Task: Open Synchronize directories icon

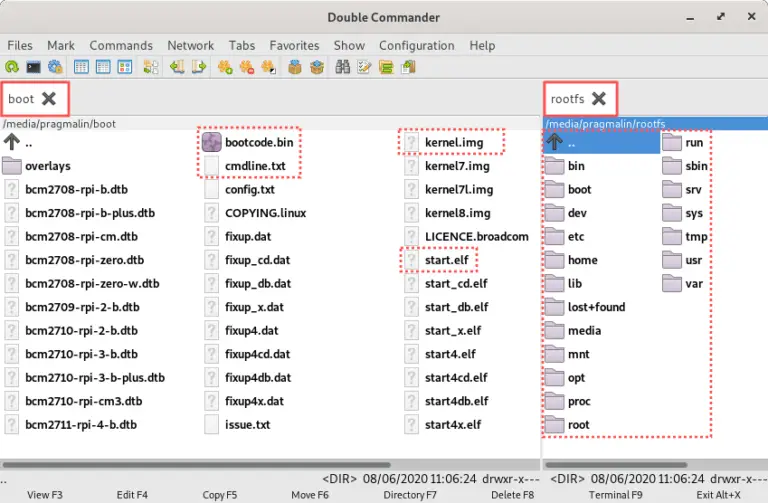Action: (x=386, y=67)
